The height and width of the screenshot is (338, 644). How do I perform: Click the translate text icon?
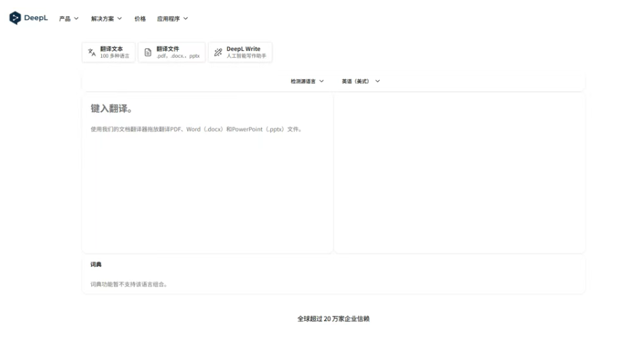[x=92, y=52]
